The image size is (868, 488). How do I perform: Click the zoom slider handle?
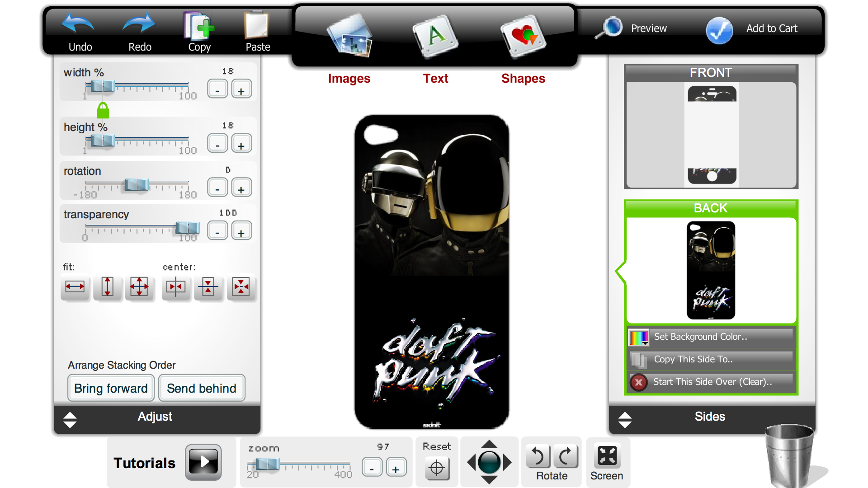pos(267,464)
